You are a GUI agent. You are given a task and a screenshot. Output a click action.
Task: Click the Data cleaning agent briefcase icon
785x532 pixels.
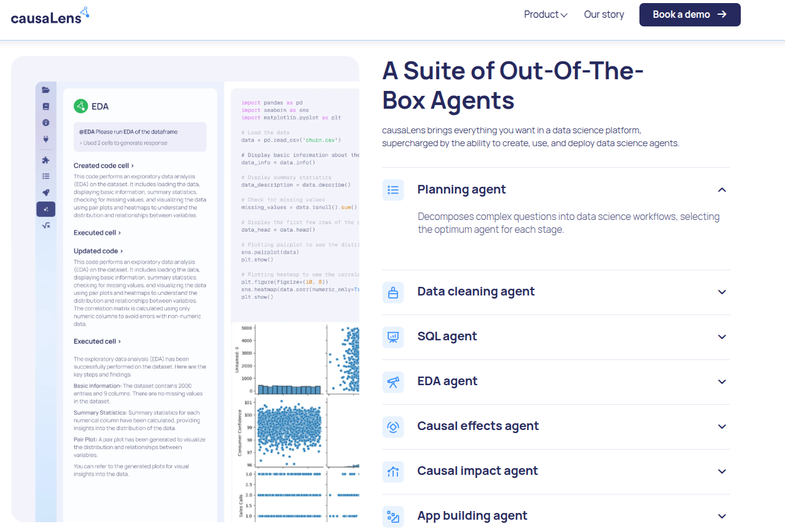tap(393, 292)
